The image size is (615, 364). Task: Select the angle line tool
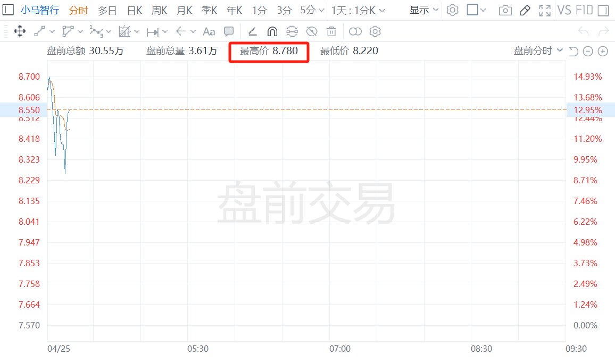coord(253,31)
